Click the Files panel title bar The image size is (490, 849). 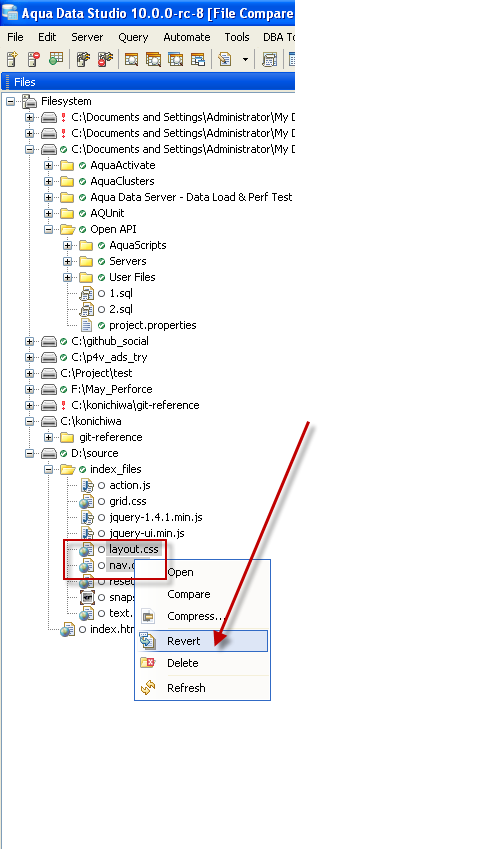click(x=148, y=82)
